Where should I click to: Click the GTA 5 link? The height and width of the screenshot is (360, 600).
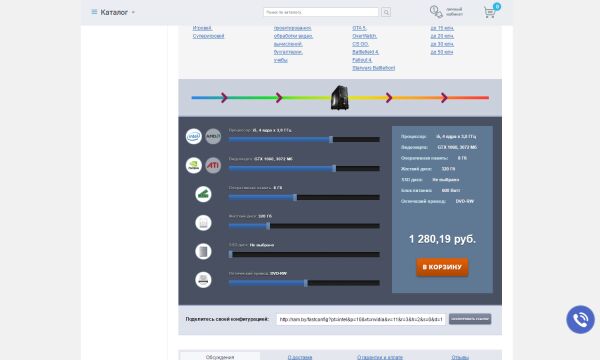(359, 28)
